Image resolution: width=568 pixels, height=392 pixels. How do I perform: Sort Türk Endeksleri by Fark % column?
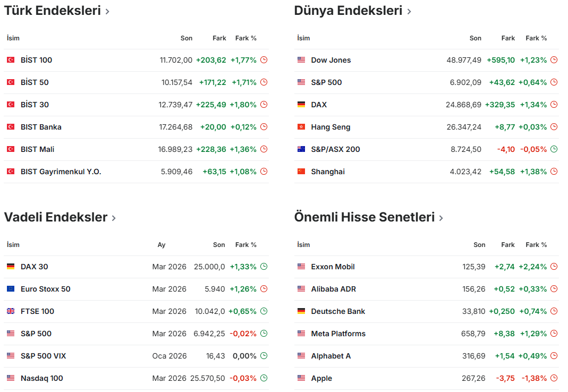pyautogui.click(x=245, y=38)
